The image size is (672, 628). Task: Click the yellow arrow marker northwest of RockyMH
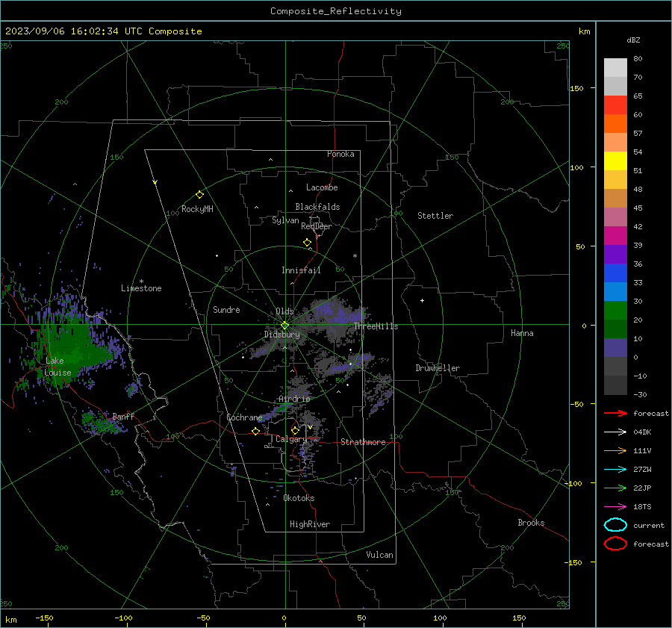coord(155,183)
